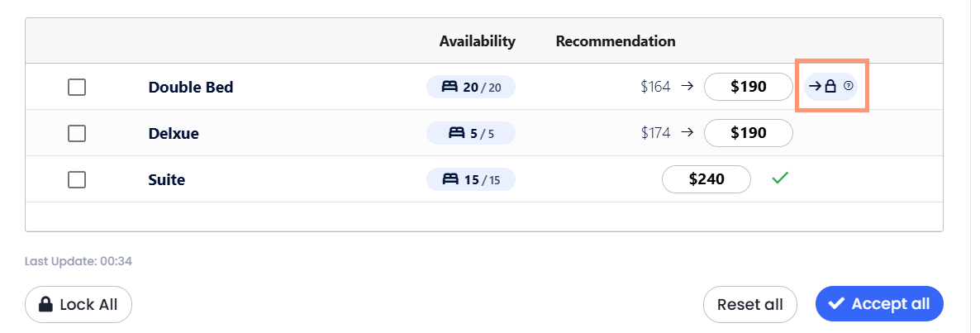Click the Availability column header

click(477, 41)
